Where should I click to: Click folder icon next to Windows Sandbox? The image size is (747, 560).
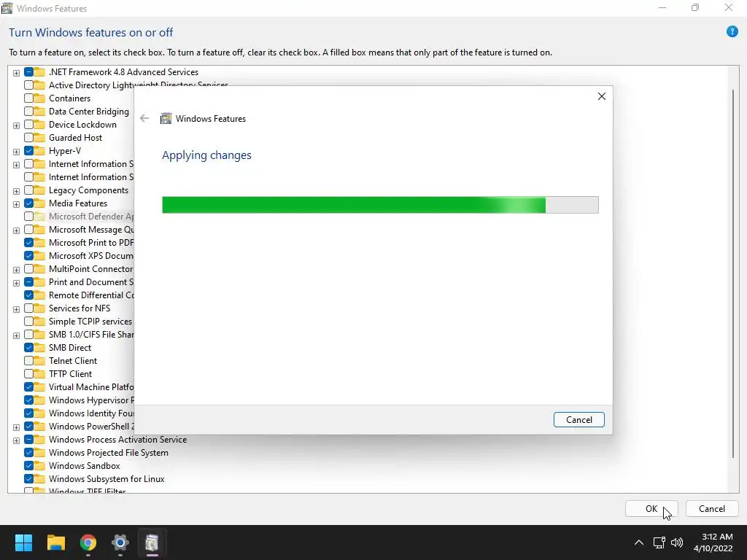[39, 466]
